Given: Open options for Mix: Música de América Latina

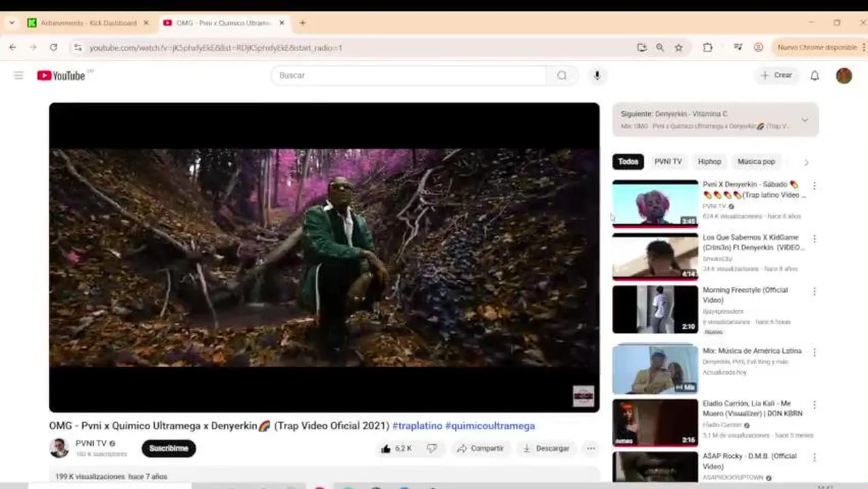Looking at the screenshot, I should coord(814,352).
